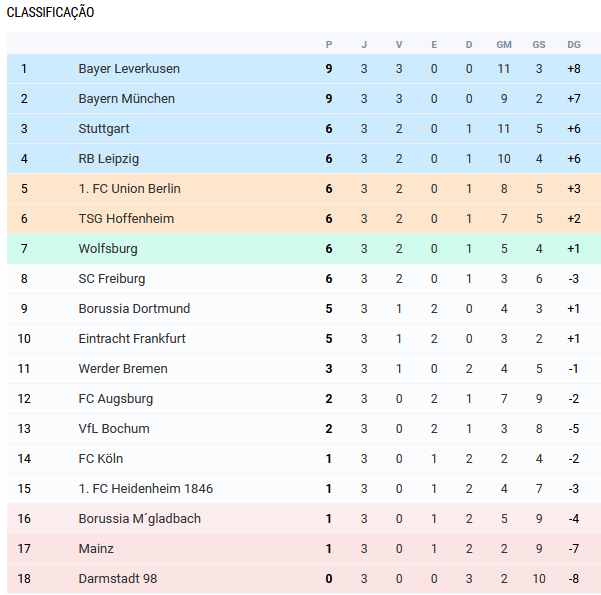601x595 pixels.
Task: Click the V wins column header
Action: (399, 44)
